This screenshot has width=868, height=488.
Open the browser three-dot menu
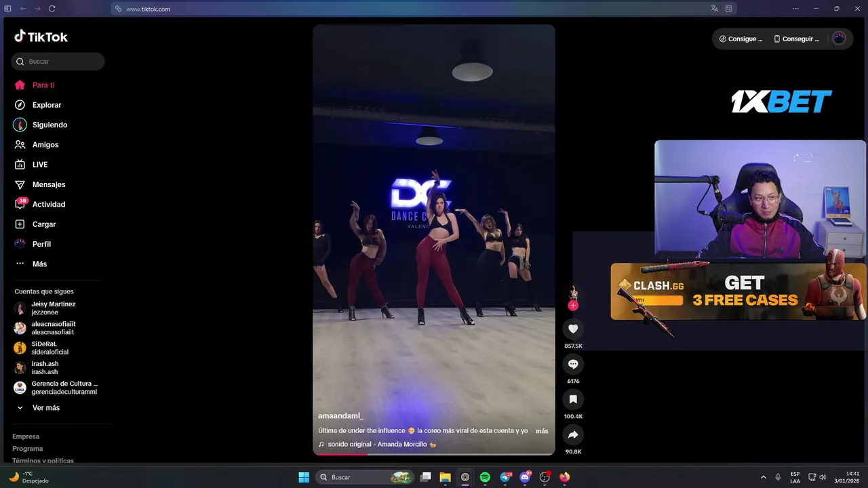(x=795, y=9)
